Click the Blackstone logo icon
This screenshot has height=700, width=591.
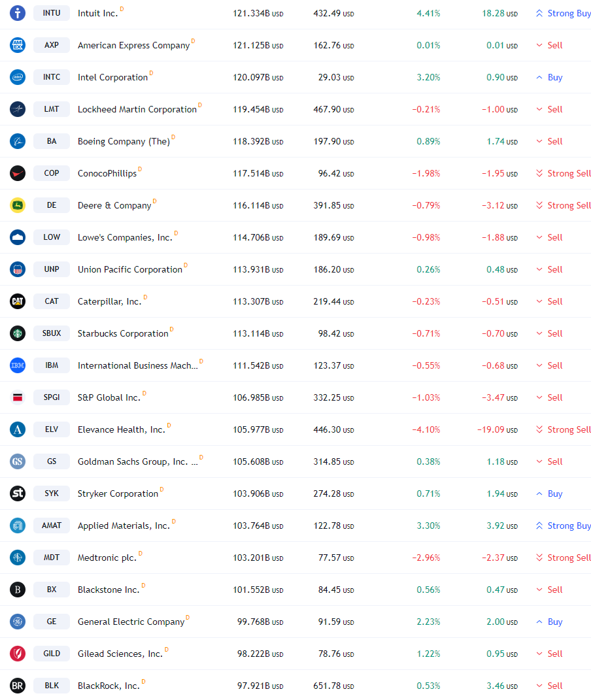pos(18,590)
